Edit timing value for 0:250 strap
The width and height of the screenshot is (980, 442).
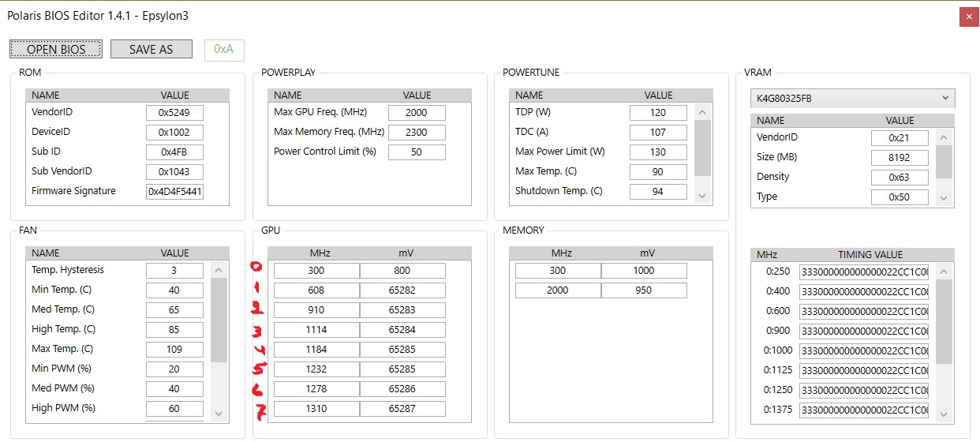864,272
